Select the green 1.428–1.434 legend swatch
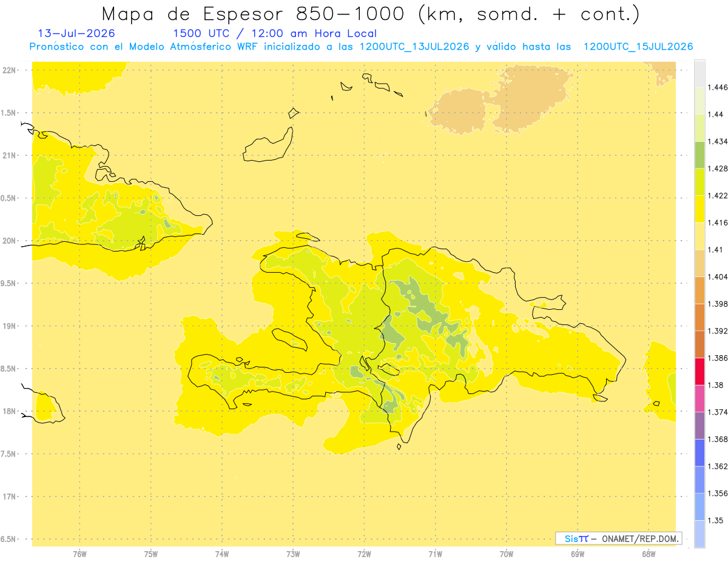Screen dimensions: 728x562 point(699,155)
